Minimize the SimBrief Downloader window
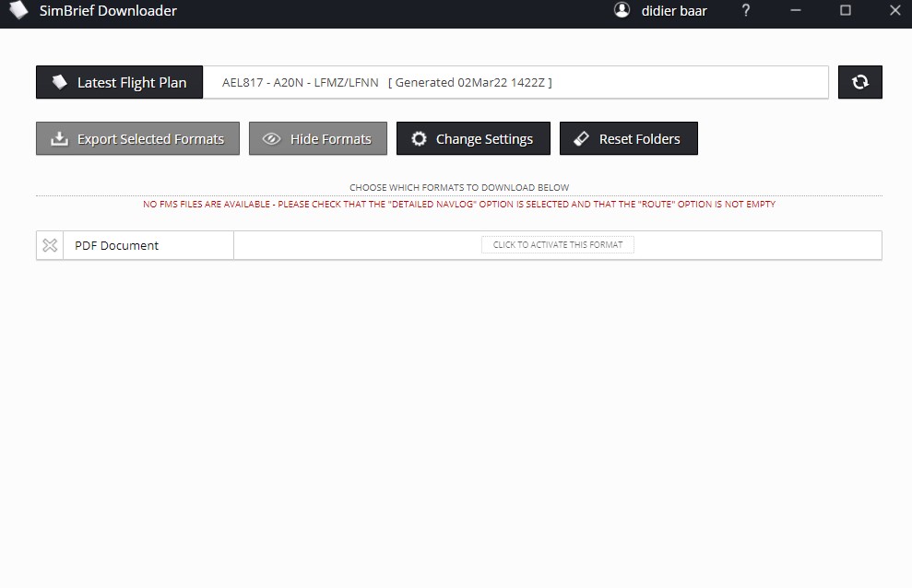This screenshot has height=588, width=912. 796,10
